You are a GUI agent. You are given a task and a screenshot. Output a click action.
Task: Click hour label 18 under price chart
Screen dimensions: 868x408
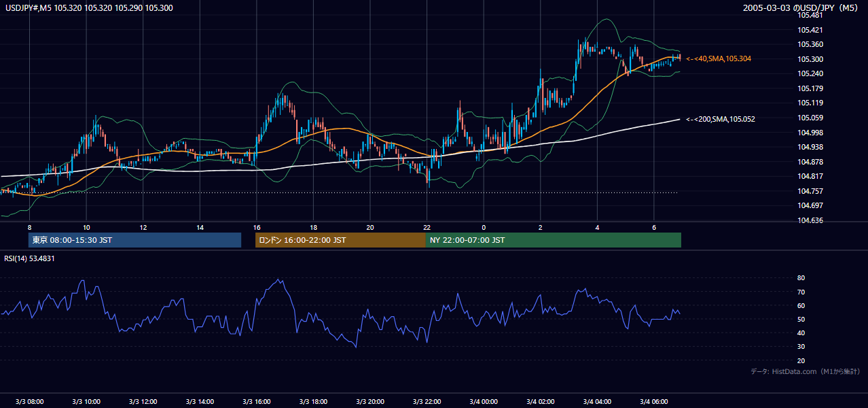(313, 226)
